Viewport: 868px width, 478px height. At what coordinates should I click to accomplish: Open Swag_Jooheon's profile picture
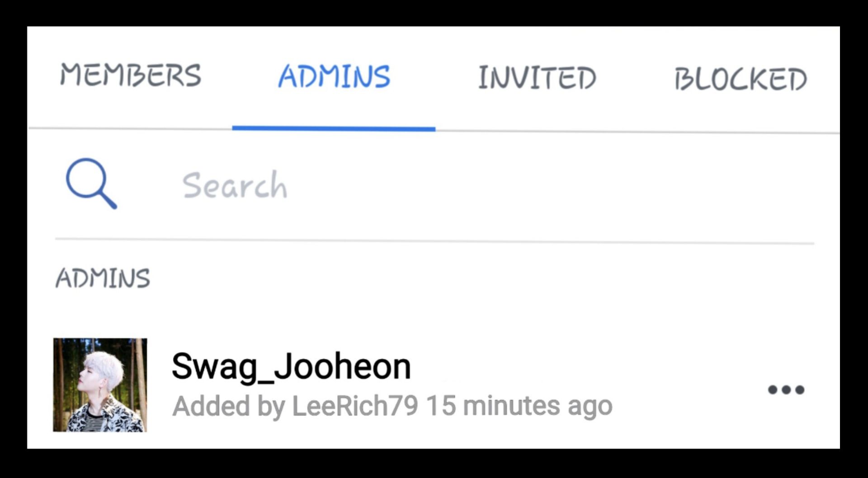click(100, 385)
